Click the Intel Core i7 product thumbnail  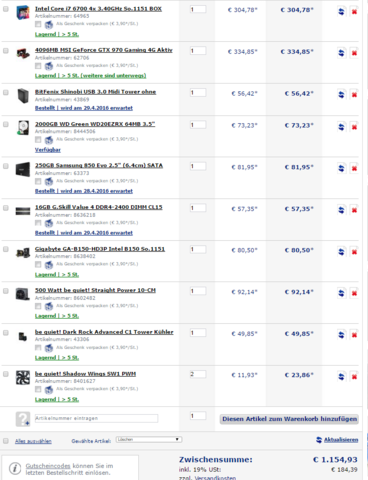tap(23, 13)
